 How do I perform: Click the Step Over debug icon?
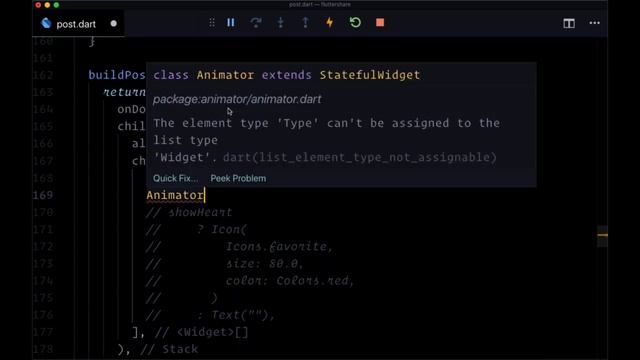256,23
